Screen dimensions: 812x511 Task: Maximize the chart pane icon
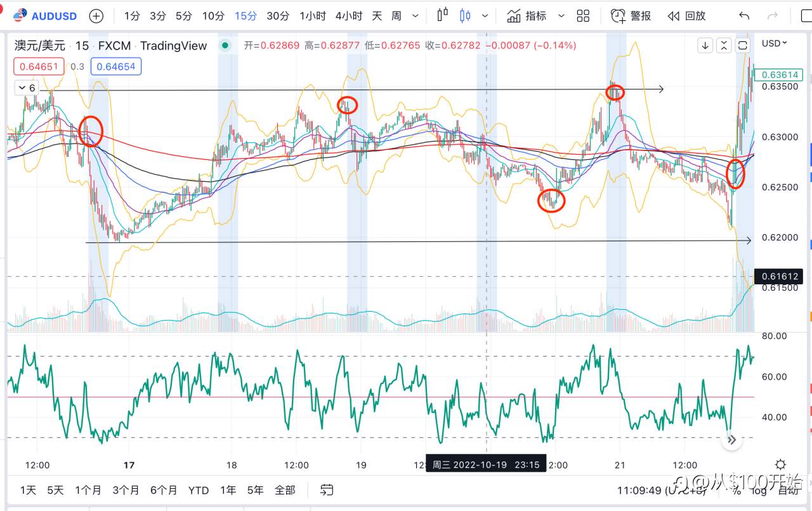click(x=743, y=45)
